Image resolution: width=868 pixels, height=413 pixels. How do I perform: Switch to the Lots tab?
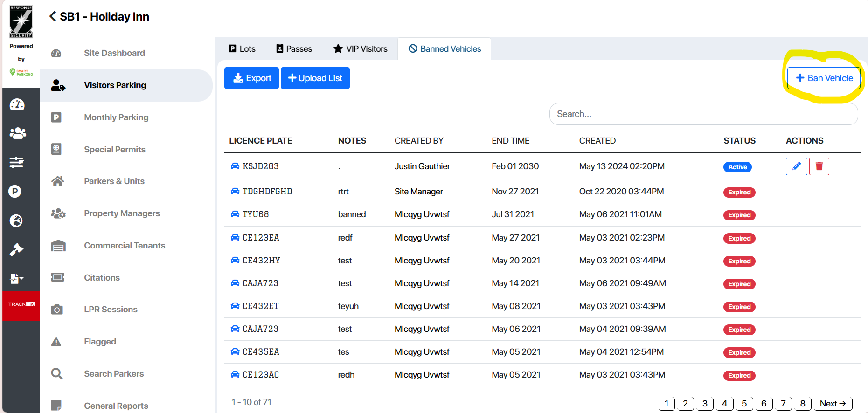pos(242,49)
